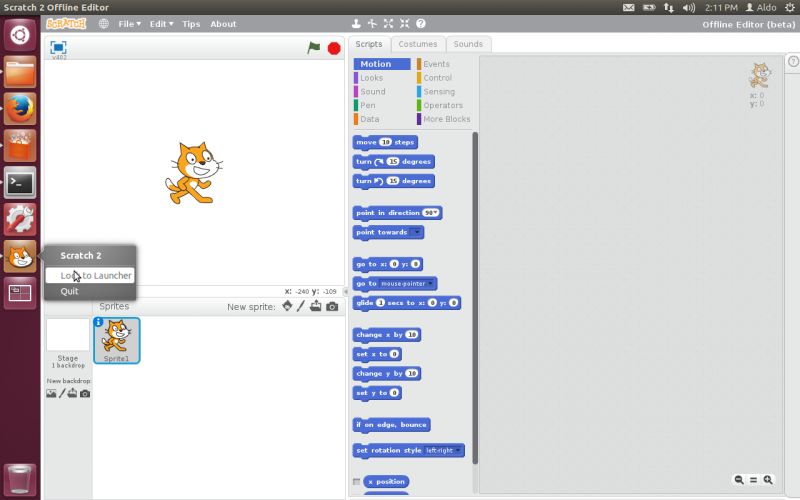Toggle full screen stage mode icon
The image size is (800, 500).
[x=58, y=47]
